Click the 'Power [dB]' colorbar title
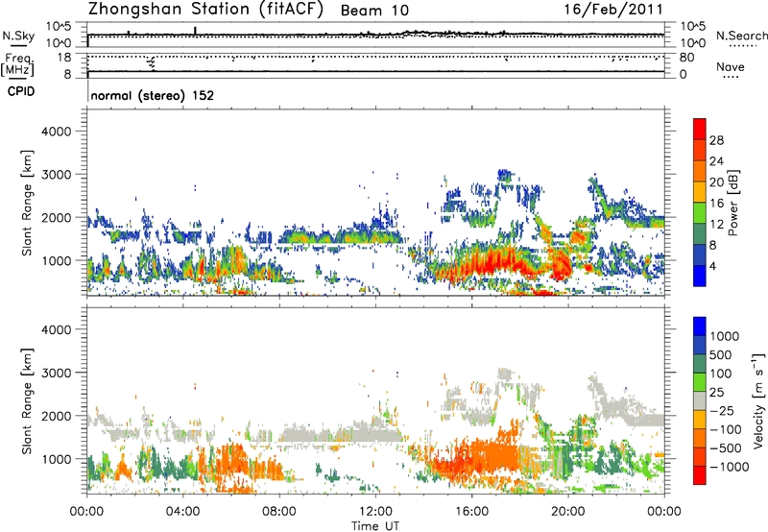768x532 pixels. [732, 203]
